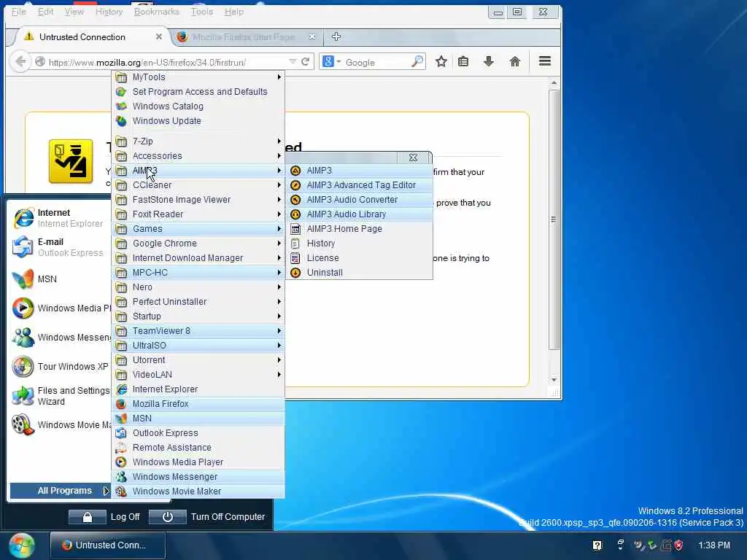Open Files and Settings Transfer Wizard
Screen dimensions: 747x560
(60, 396)
